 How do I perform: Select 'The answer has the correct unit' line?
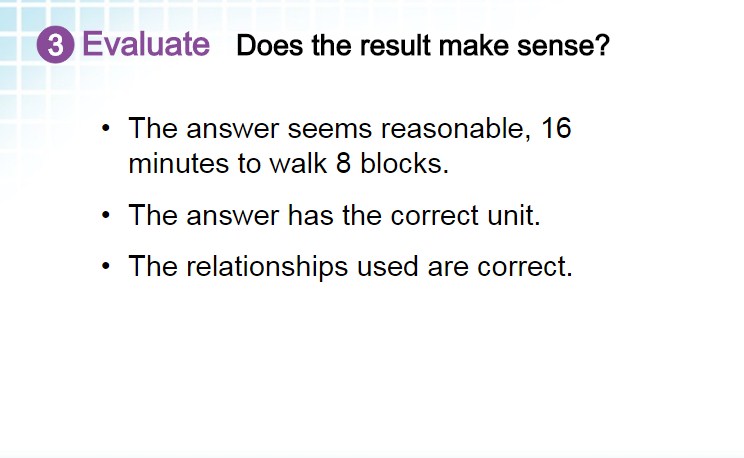[335, 215]
